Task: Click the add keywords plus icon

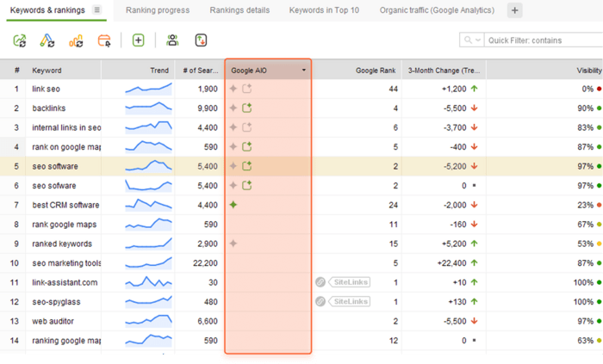Action: (x=138, y=40)
